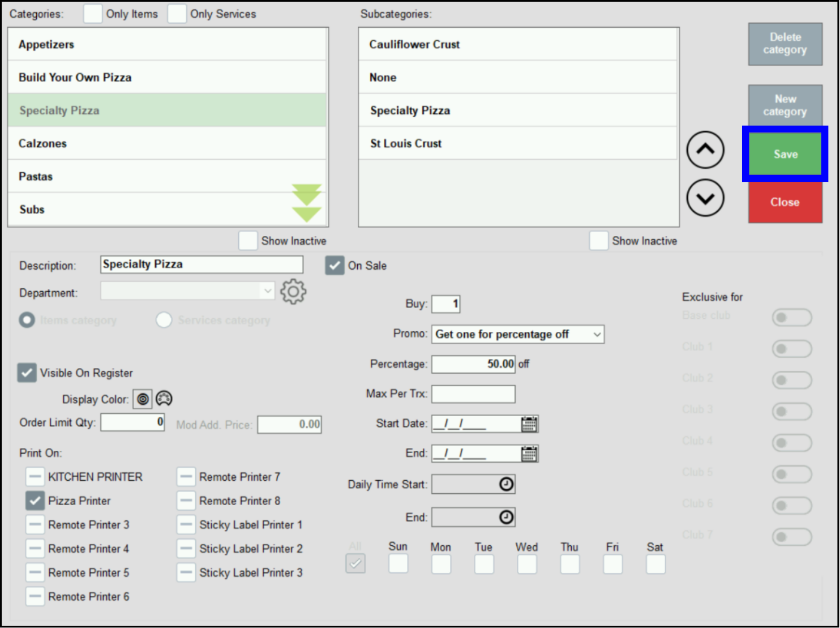Open department settings gear icon
Image resolution: width=840 pixels, height=628 pixels.
point(293,292)
